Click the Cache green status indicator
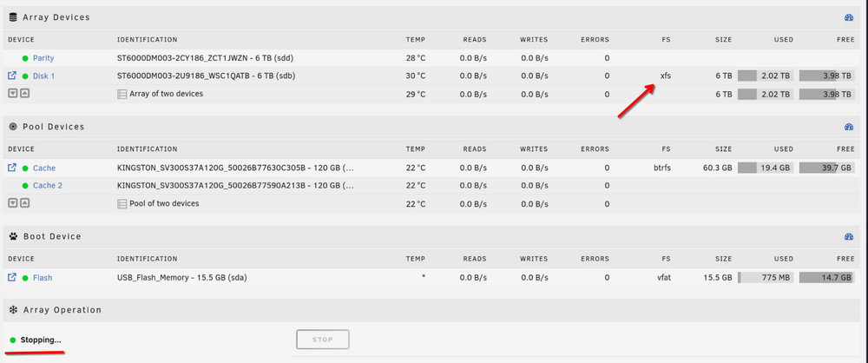Image resolution: width=868 pixels, height=363 pixels. pyautogui.click(x=25, y=168)
